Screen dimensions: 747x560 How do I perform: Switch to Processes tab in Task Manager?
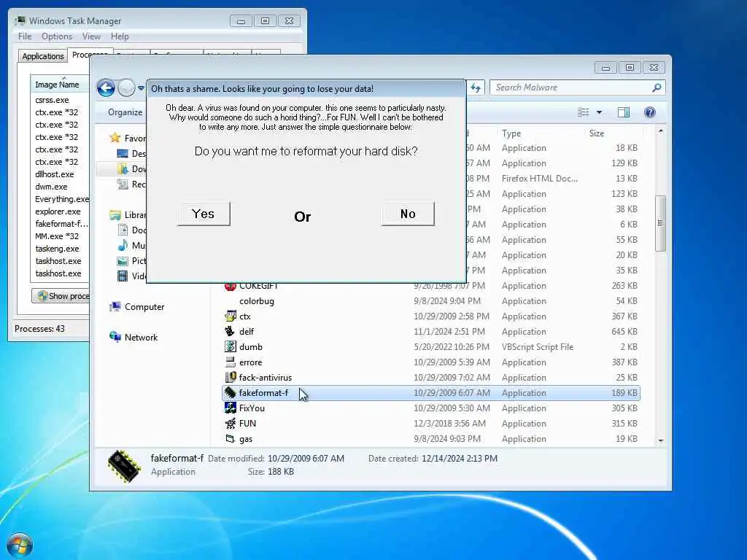(x=90, y=54)
